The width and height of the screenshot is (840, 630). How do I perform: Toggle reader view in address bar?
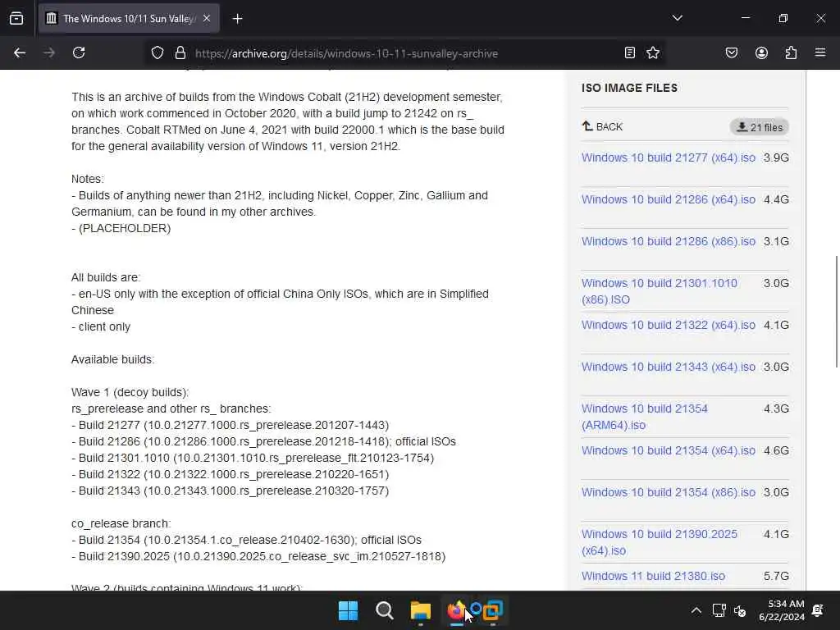click(x=630, y=52)
